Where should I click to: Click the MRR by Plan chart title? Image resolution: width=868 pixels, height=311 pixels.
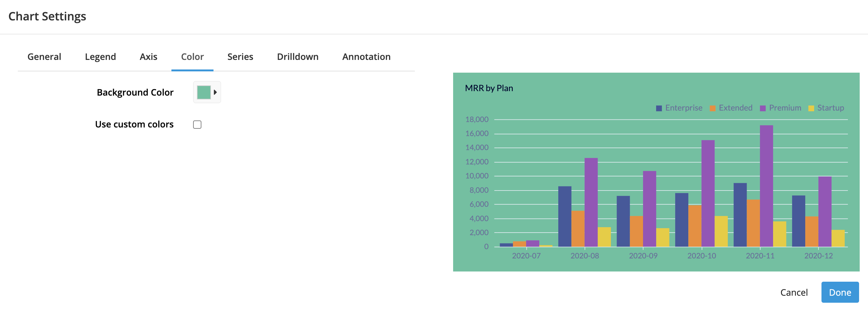(x=488, y=88)
